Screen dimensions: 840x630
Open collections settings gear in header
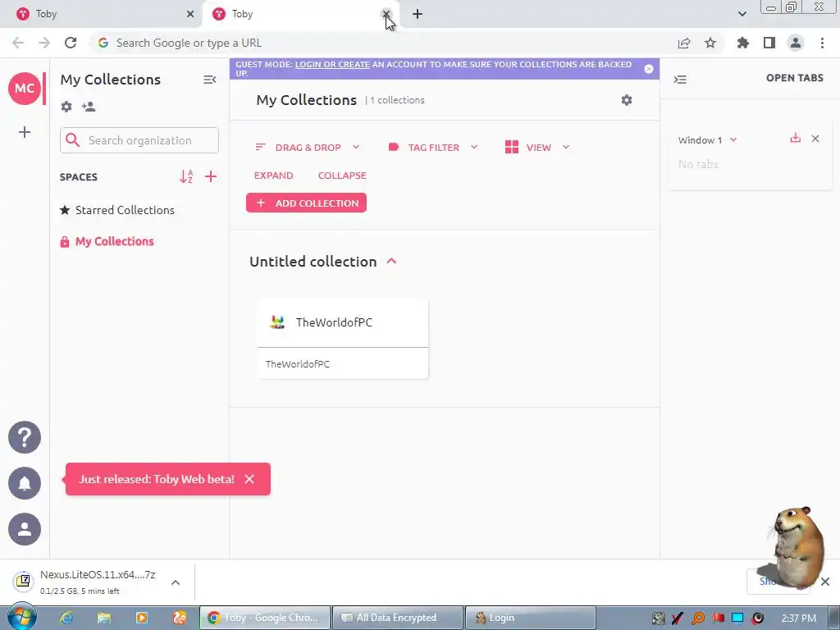[626, 100]
